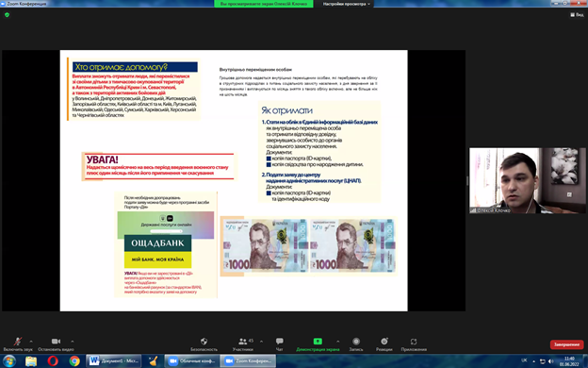Expand audio options arrow beside microphone
588x368 pixels.
click(x=31, y=342)
